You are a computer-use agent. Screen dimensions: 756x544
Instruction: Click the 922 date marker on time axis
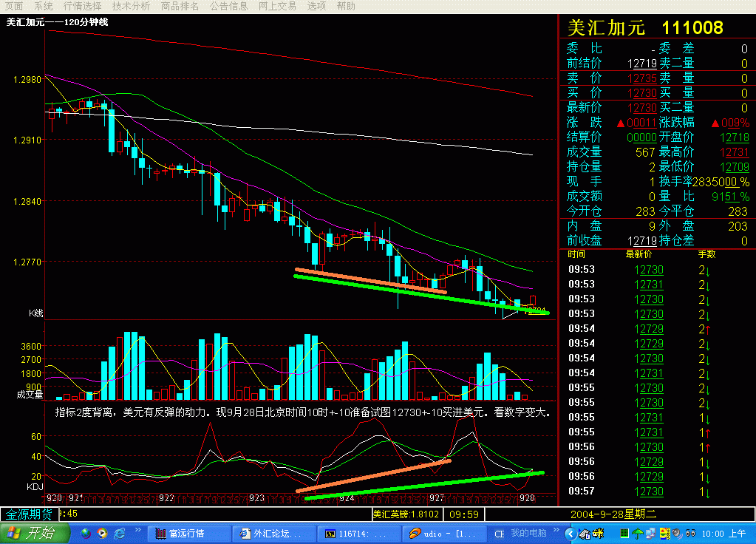[x=166, y=498]
